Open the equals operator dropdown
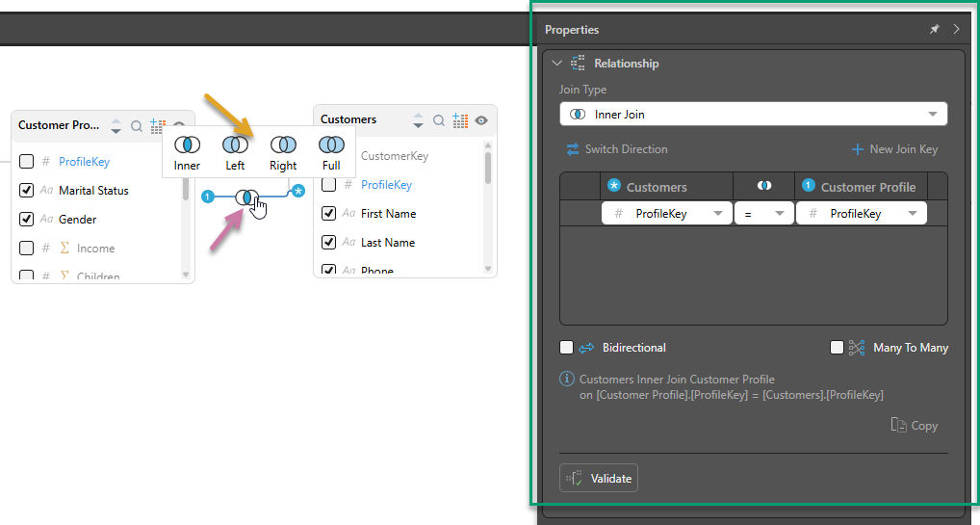Image resolution: width=980 pixels, height=525 pixels. (763, 214)
